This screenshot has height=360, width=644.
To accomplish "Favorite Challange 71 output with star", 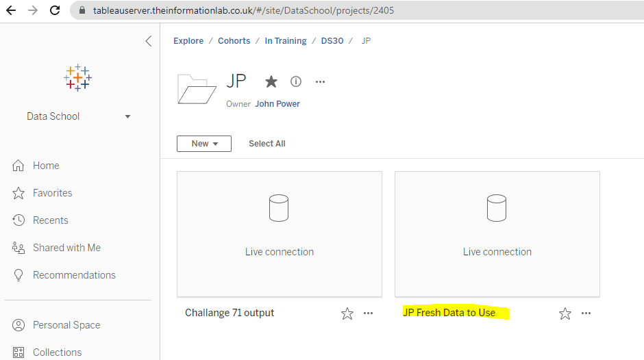I will (x=347, y=313).
